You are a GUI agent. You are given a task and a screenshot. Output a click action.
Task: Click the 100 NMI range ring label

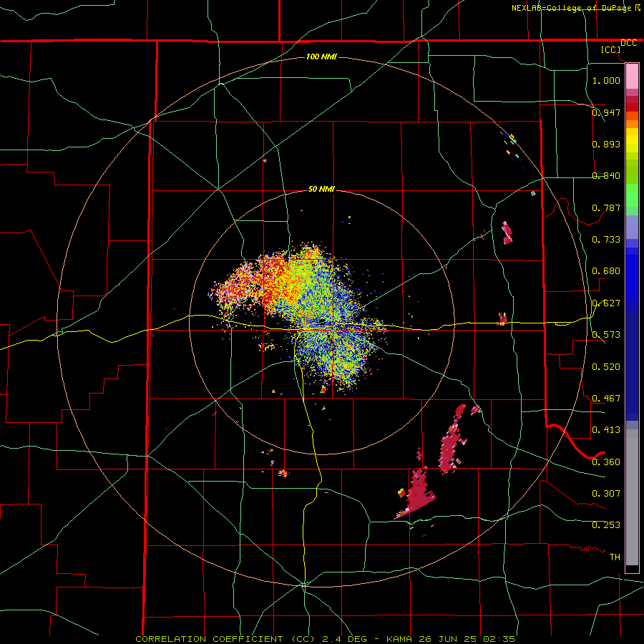tap(321, 57)
